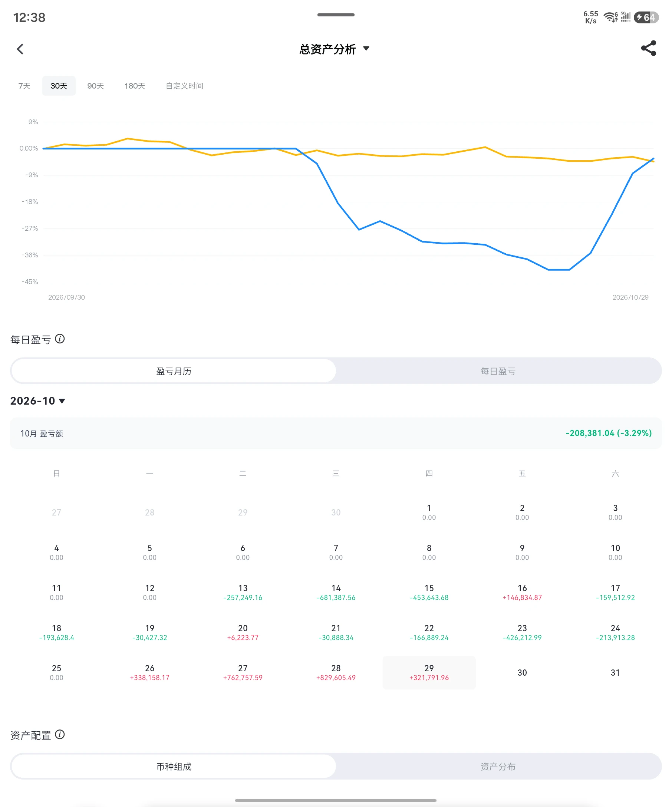Open the share icon

click(649, 49)
